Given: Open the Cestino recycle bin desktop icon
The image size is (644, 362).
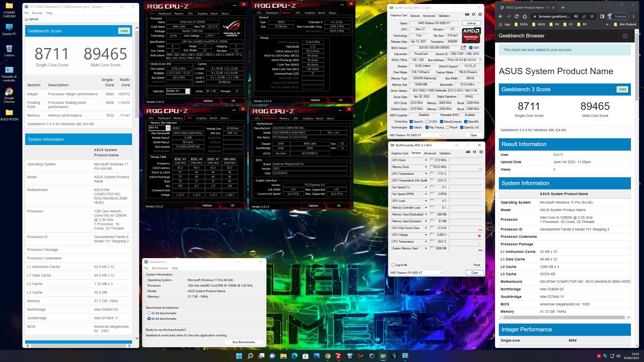Looking at the screenshot, I should tap(9, 51).
